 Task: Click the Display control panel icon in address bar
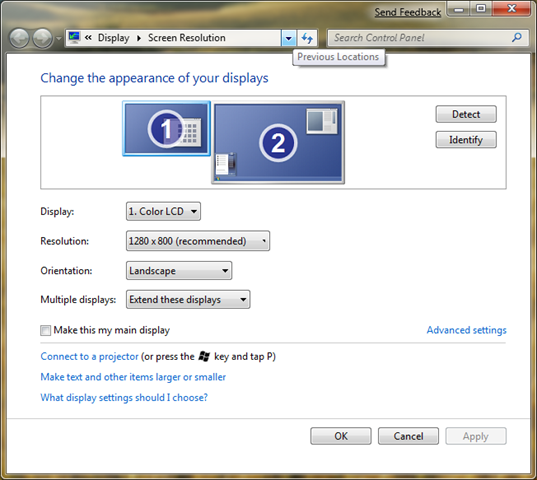[x=74, y=37]
